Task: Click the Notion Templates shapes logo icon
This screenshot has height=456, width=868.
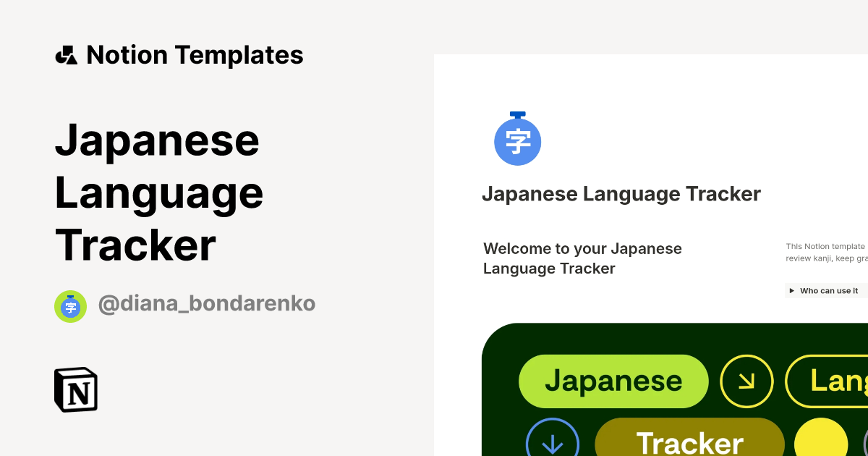Action: pos(67,55)
